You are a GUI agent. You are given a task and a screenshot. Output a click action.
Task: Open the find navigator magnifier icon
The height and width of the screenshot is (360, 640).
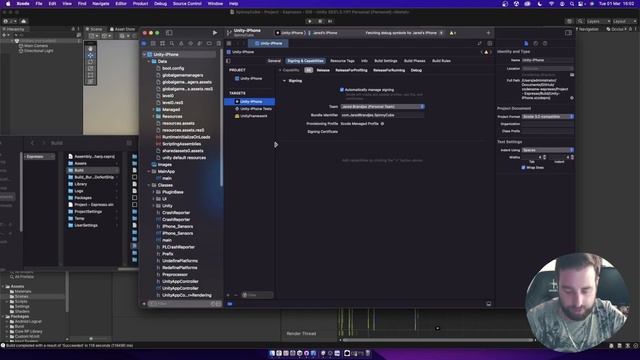click(172, 43)
